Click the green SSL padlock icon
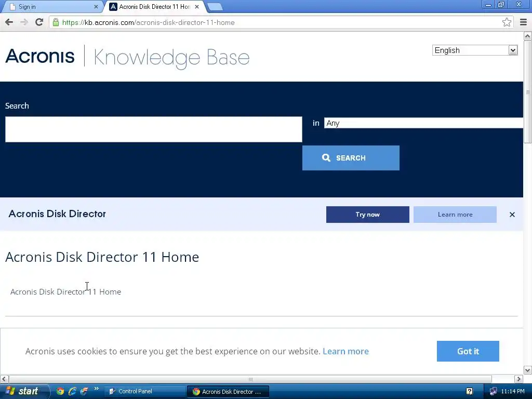Screen dimensions: 532x399 56,22
